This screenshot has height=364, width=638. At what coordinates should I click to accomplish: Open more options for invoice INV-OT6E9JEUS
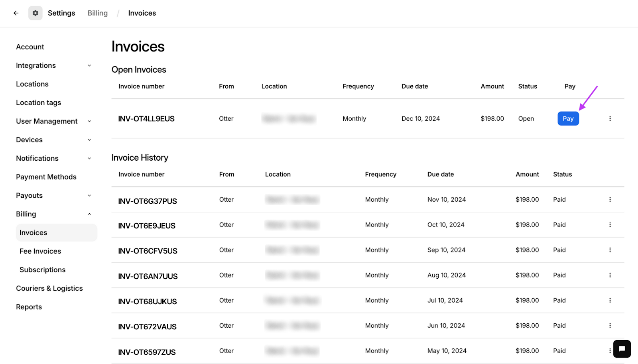(x=610, y=225)
